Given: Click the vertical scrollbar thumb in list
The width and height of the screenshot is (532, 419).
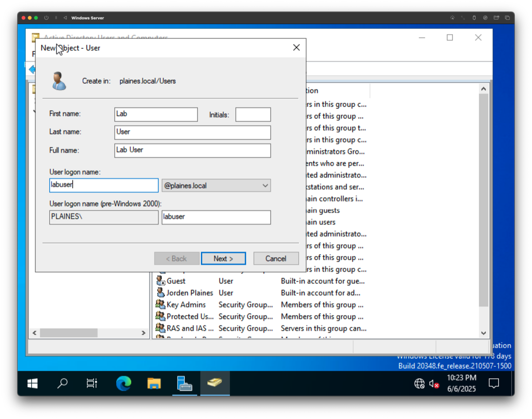Looking at the screenshot, I should point(484,200).
